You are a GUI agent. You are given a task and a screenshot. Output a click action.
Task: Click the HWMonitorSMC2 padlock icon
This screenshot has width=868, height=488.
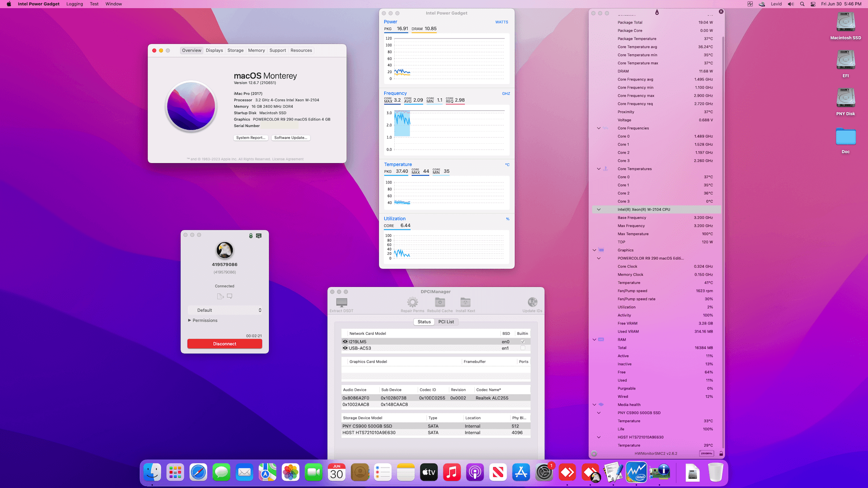721,453
